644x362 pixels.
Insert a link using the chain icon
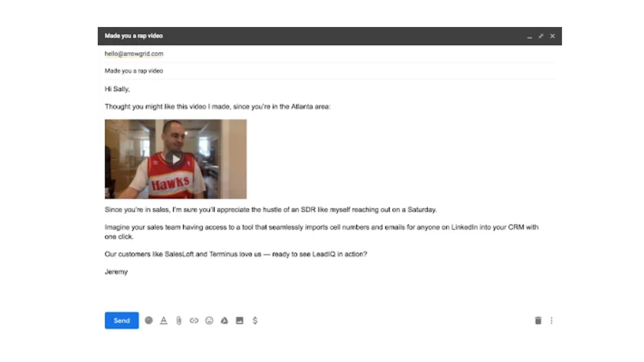click(194, 320)
